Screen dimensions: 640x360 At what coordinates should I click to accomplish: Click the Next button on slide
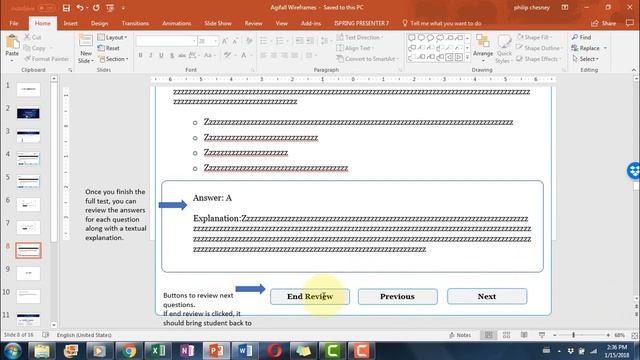[487, 296]
